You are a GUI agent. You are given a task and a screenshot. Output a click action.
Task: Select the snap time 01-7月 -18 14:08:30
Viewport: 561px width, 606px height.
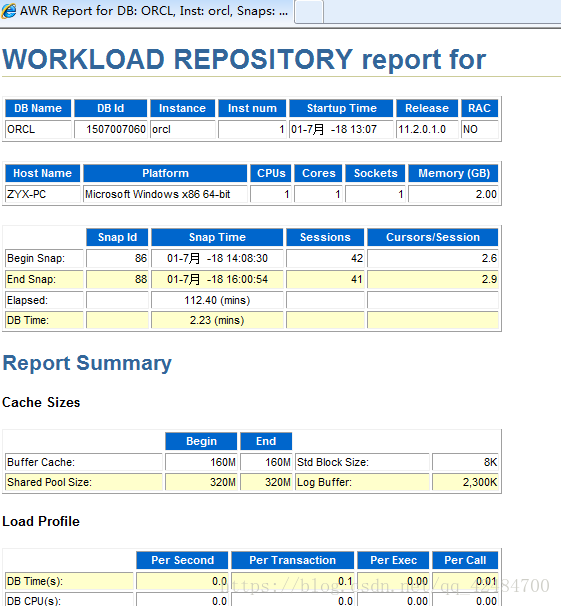click(217, 258)
